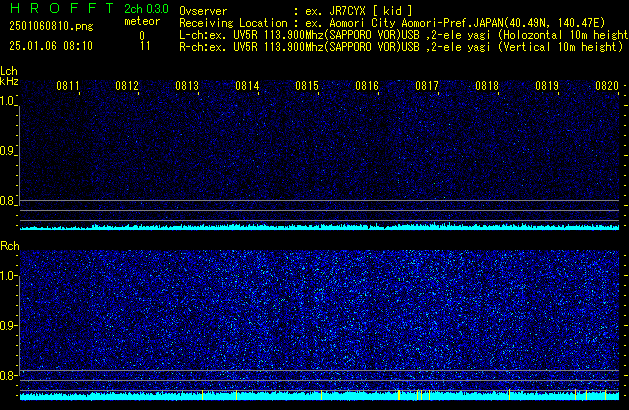
Task: Select the 'meteor' count heading
Action: tap(142, 21)
